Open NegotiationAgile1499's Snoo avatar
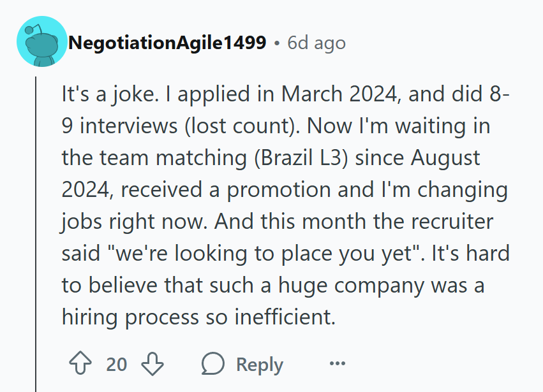 tap(42, 41)
